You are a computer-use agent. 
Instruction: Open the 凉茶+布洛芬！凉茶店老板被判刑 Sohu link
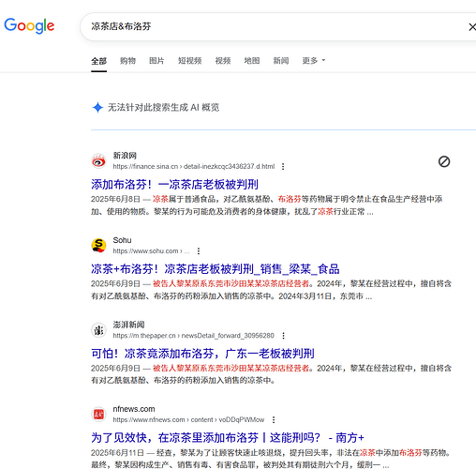click(216, 269)
